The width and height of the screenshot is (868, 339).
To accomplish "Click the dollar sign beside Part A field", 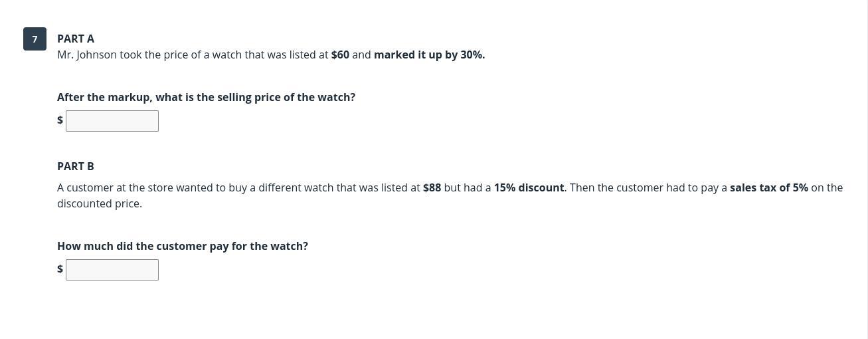I will tap(60, 120).
